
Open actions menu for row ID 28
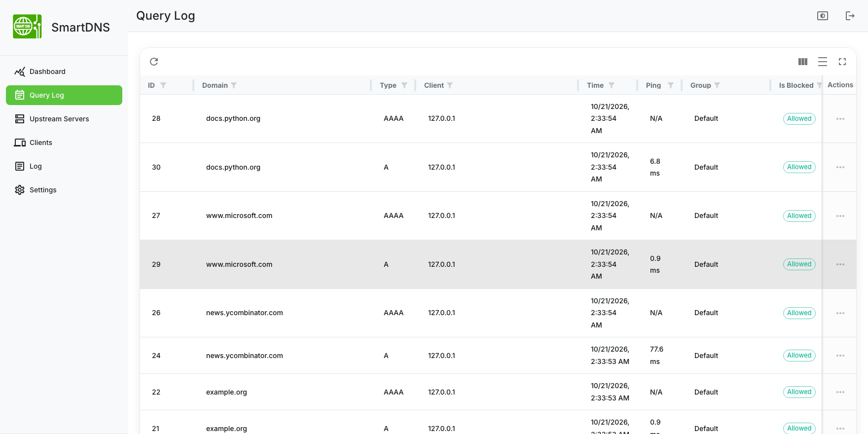tap(840, 119)
